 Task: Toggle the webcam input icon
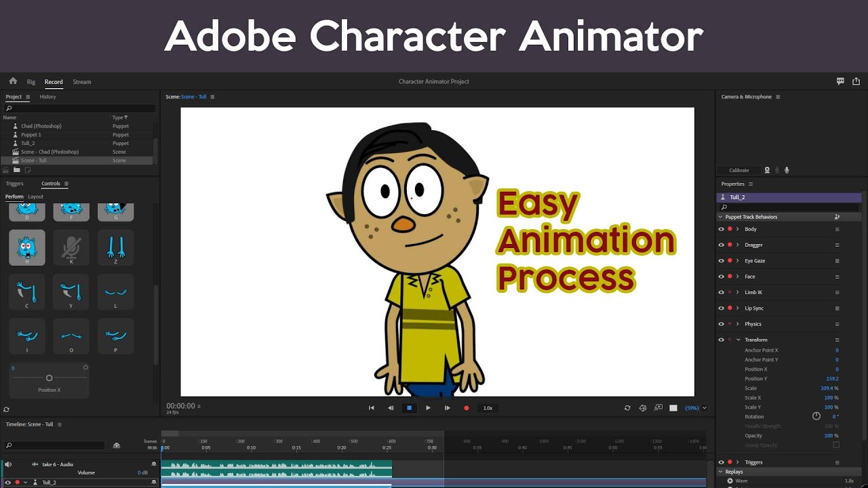[x=768, y=170]
